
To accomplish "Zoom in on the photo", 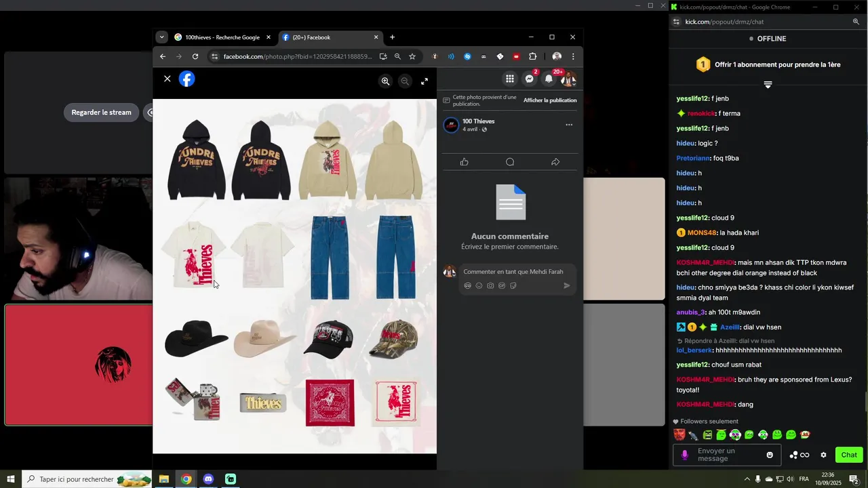I will pos(385,81).
